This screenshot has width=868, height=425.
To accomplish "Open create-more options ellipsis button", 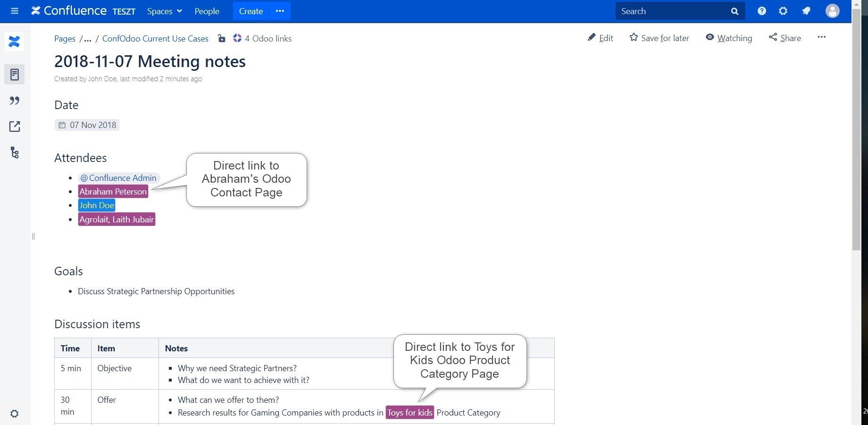I will tap(280, 11).
